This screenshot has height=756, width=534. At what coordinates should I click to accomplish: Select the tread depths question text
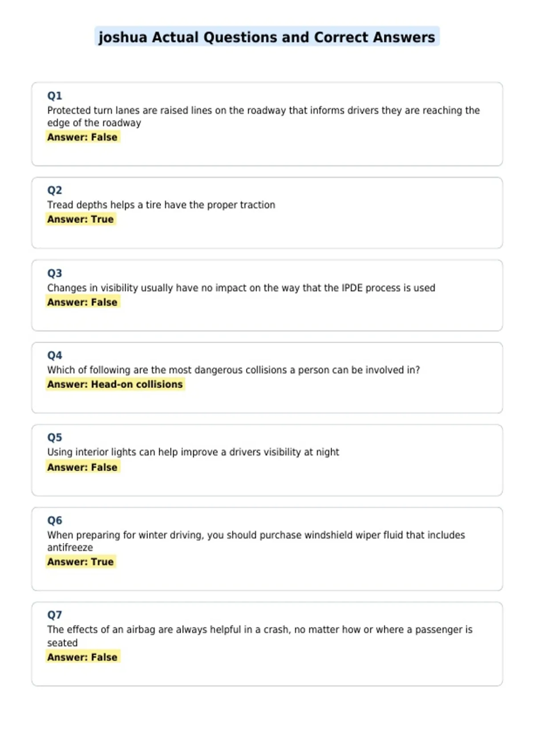pyautogui.click(x=161, y=205)
